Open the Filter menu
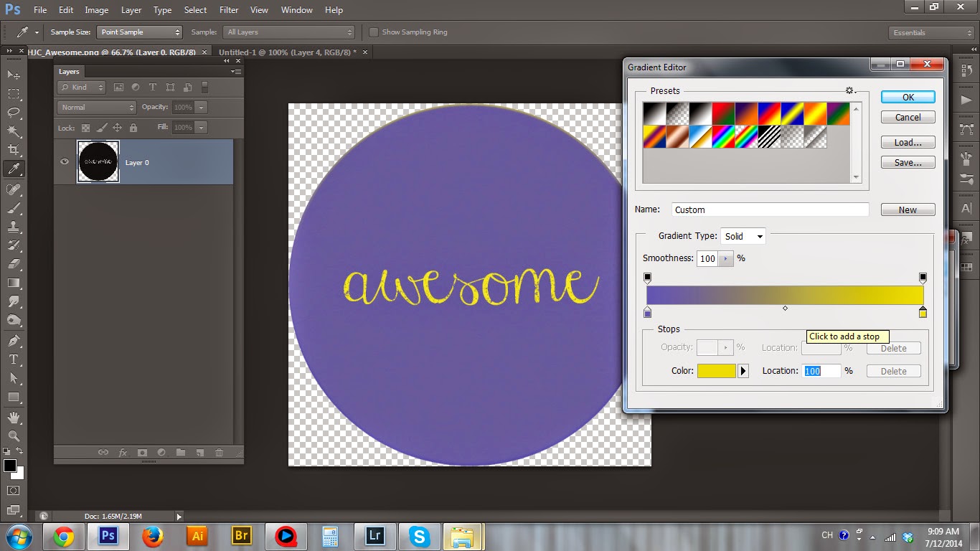The width and height of the screenshot is (980, 551). click(x=229, y=10)
